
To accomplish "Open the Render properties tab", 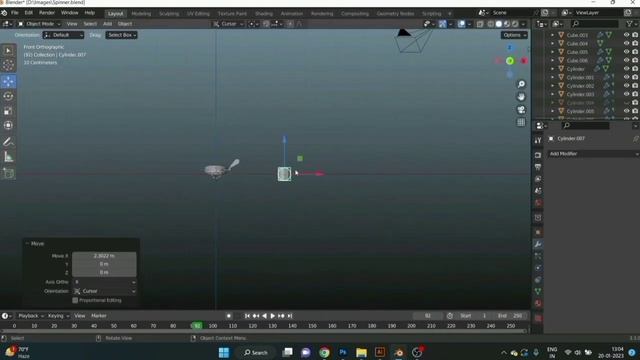I will [538, 156].
